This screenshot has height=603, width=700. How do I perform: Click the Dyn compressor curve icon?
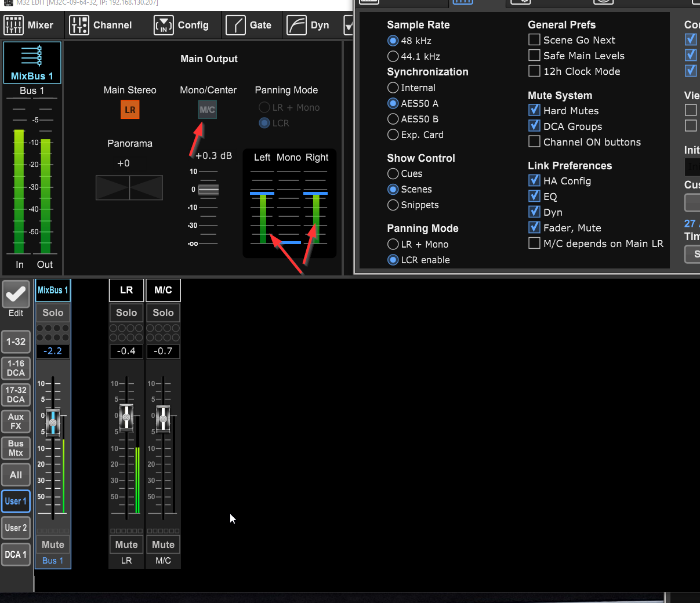pyautogui.click(x=296, y=26)
